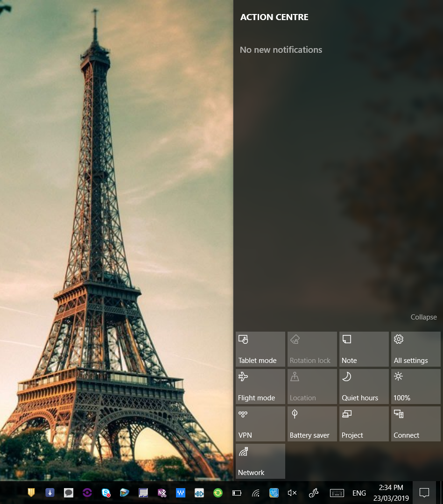Turn on Quiet hours
The image size is (443, 504).
point(364,386)
